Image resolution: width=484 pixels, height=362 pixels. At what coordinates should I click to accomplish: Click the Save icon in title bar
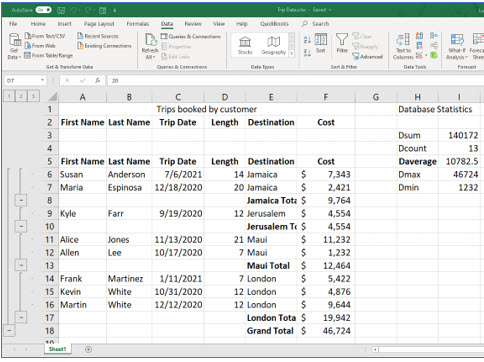pyautogui.click(x=61, y=10)
